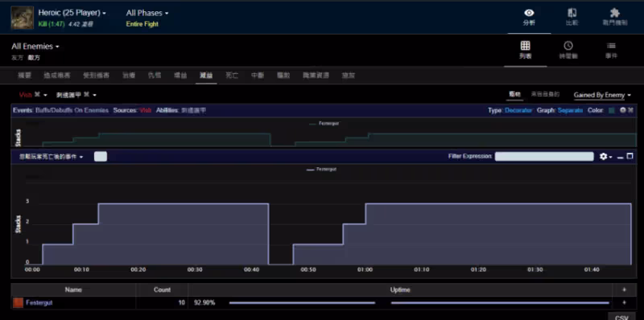This screenshot has height=320, width=644.
Task: Click the small white box beside events dropdown
Action: 101,156
